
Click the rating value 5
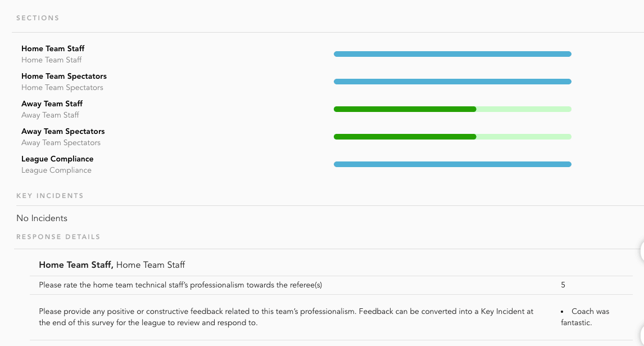pyautogui.click(x=563, y=285)
